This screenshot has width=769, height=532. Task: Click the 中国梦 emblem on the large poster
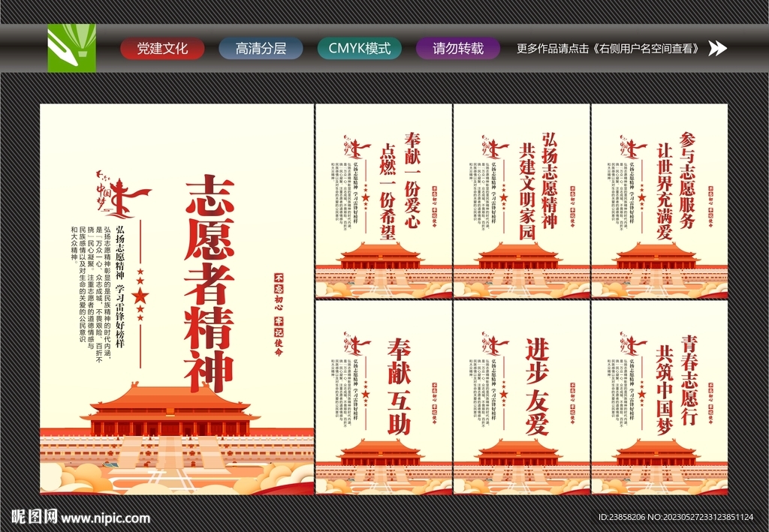[x=122, y=196]
